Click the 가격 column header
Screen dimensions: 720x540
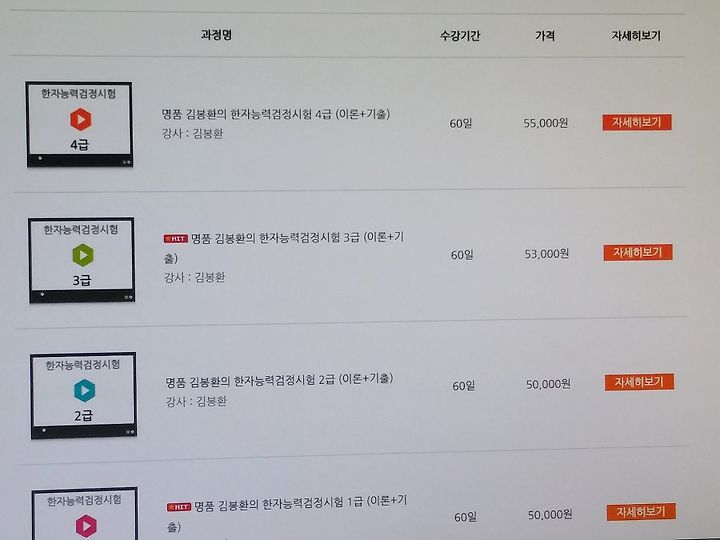pyautogui.click(x=545, y=36)
